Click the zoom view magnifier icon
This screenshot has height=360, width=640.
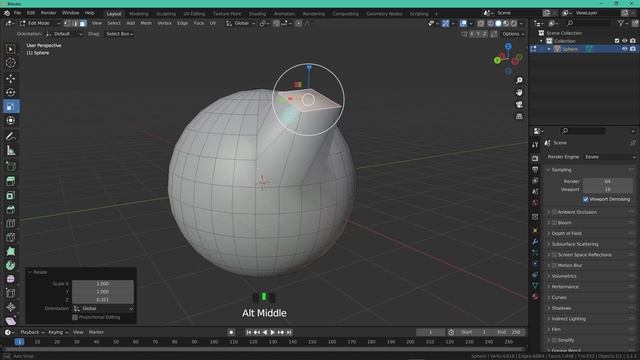(519, 80)
